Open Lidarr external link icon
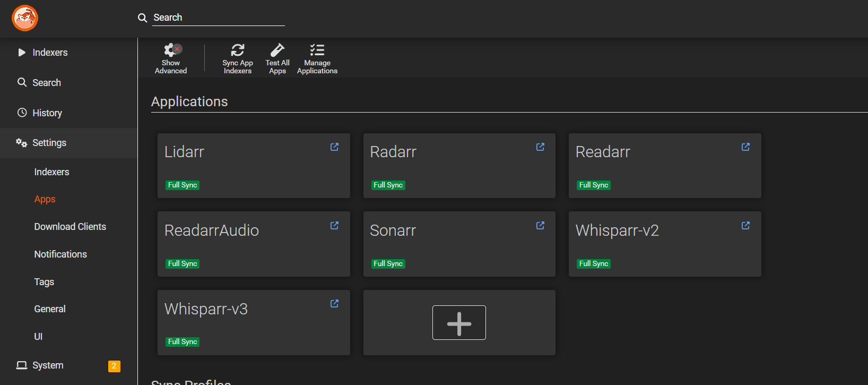 pos(334,147)
